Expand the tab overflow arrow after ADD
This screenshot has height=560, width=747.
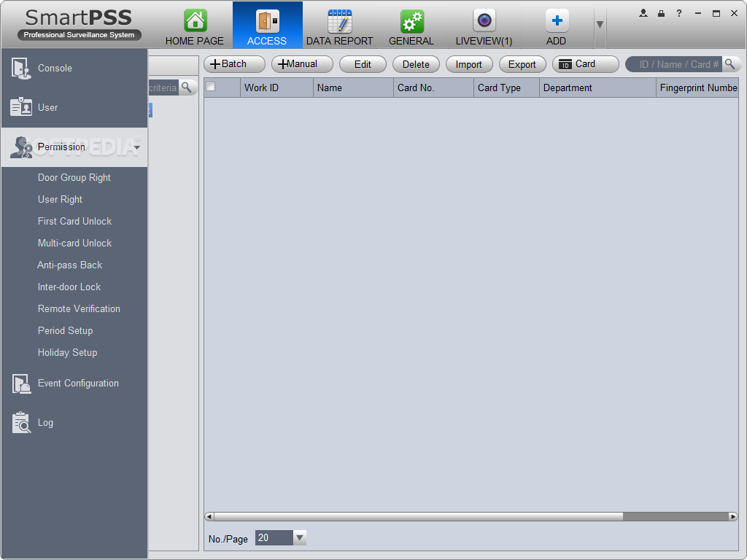(600, 24)
